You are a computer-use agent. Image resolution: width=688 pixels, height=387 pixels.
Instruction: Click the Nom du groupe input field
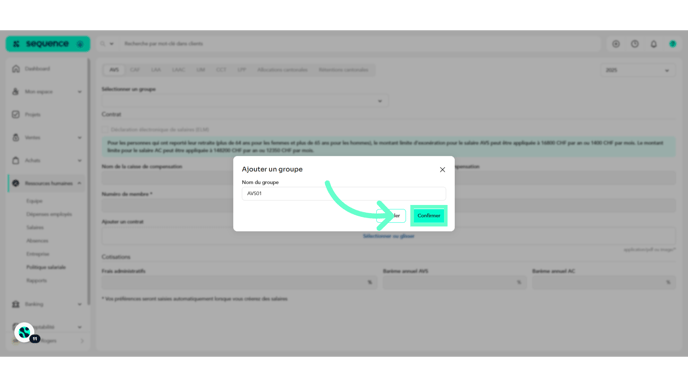[x=344, y=194]
